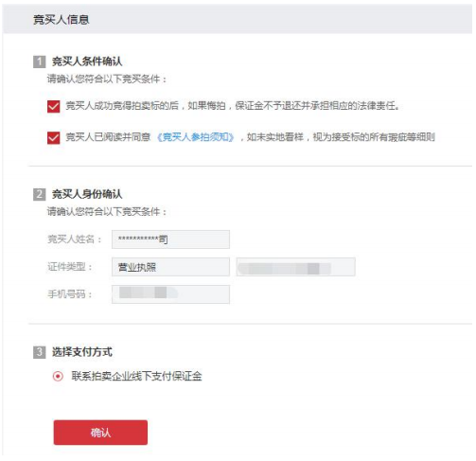Click the 手机号码 label
Viewport: 476px width, 461px height.
(70, 294)
